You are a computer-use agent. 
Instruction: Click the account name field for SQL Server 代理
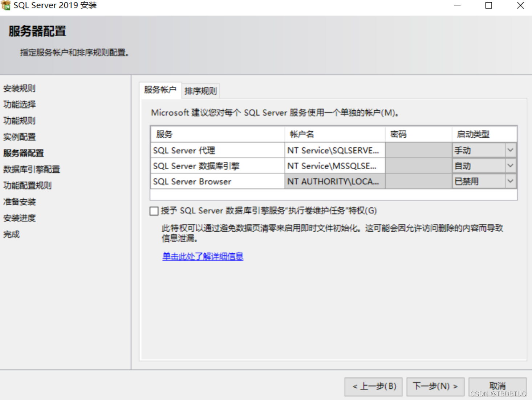coord(333,150)
